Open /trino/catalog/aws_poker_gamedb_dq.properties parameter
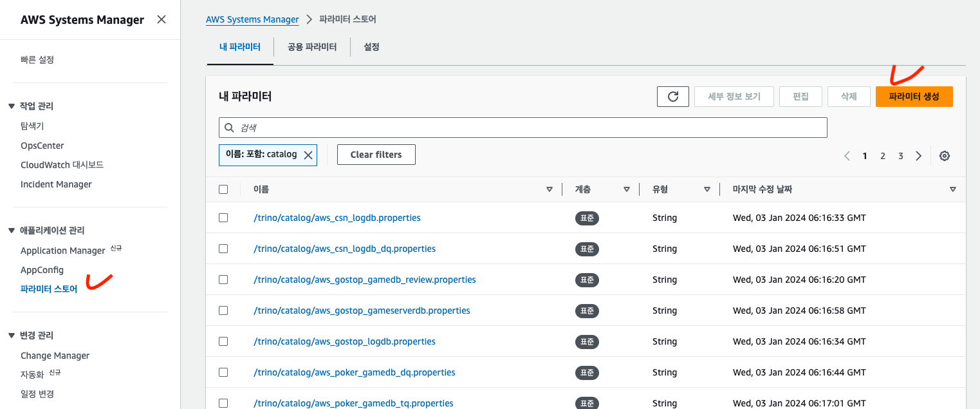Screen dimensions: 980x409 click(x=355, y=372)
